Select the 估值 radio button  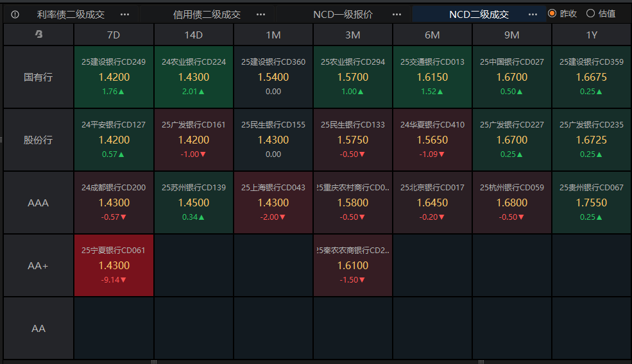click(x=590, y=13)
